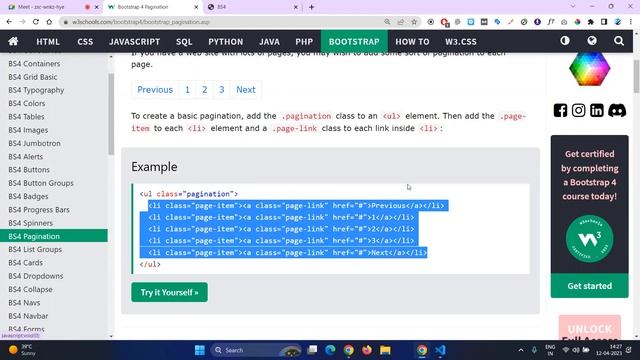Click the Next pagination link
The image size is (640, 360).
click(x=246, y=90)
